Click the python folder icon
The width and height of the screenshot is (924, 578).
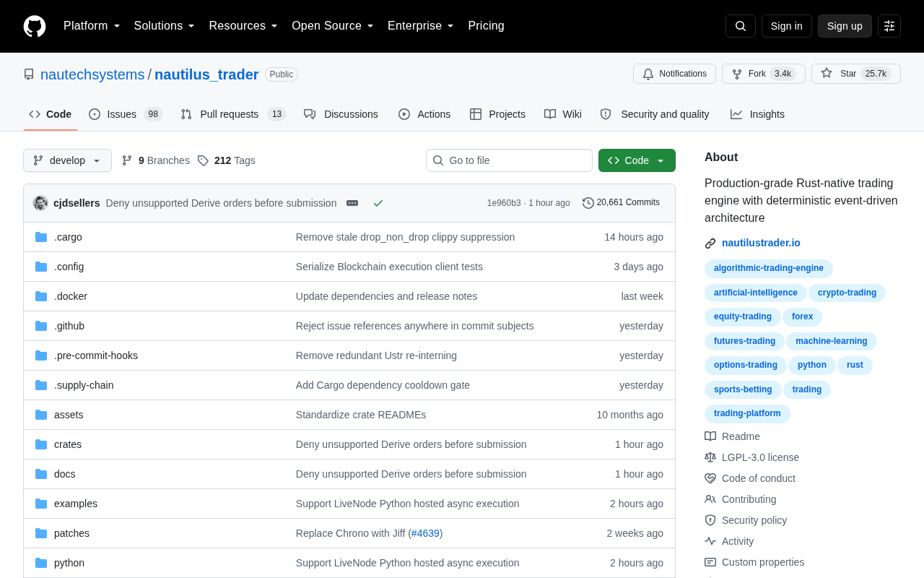tap(41, 563)
